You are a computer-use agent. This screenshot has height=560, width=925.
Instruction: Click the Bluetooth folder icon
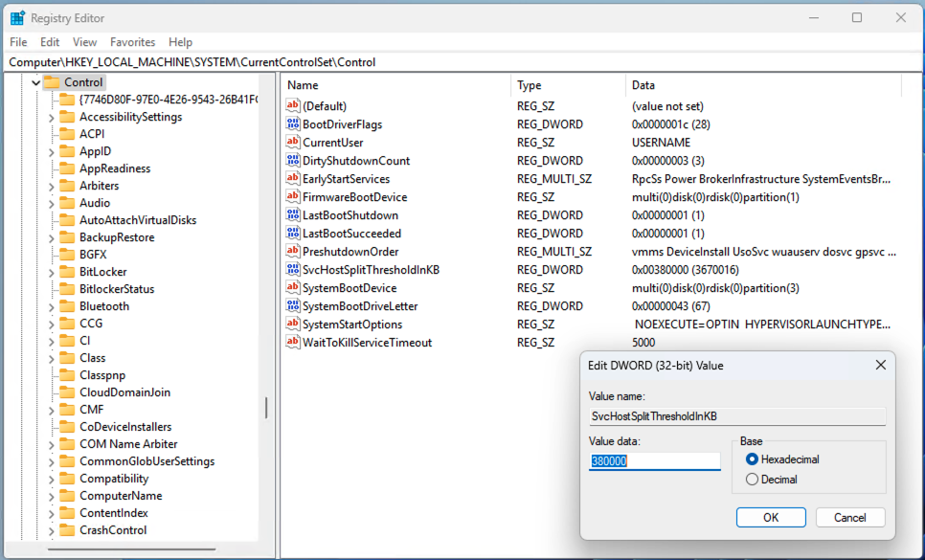coord(67,306)
